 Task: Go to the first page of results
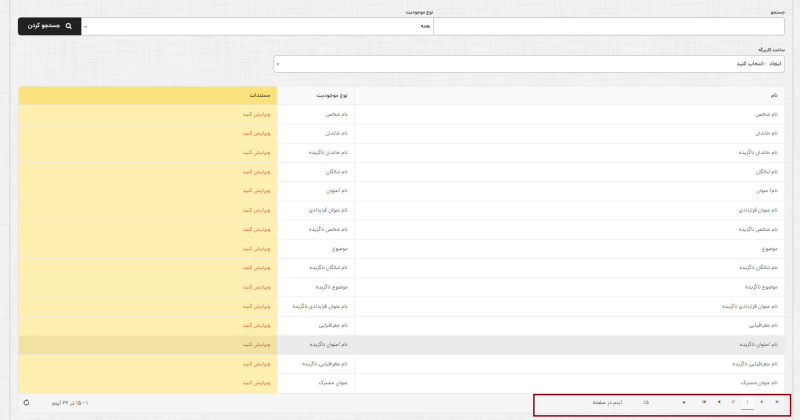click(776, 401)
